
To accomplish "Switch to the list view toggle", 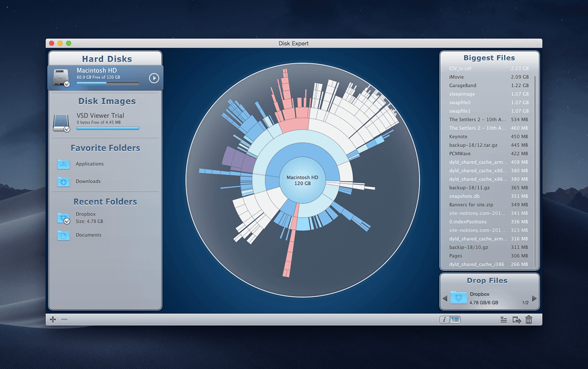I will tap(455, 319).
